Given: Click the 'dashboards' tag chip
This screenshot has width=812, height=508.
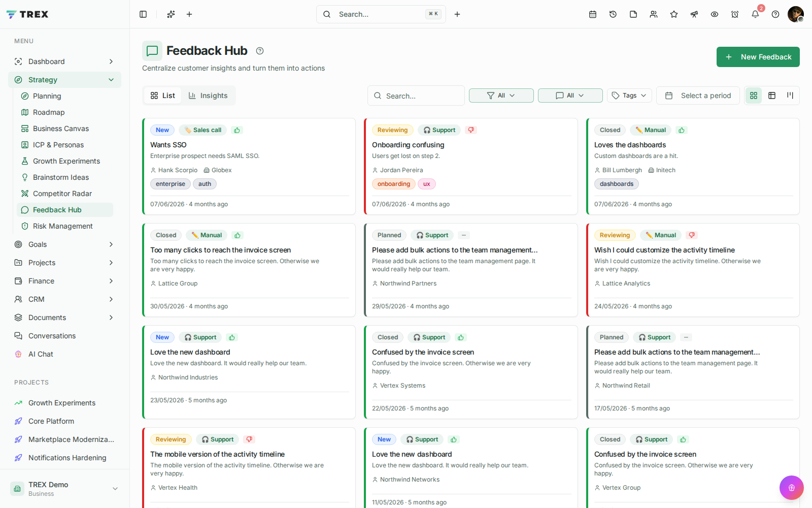Looking at the screenshot, I should (617, 184).
